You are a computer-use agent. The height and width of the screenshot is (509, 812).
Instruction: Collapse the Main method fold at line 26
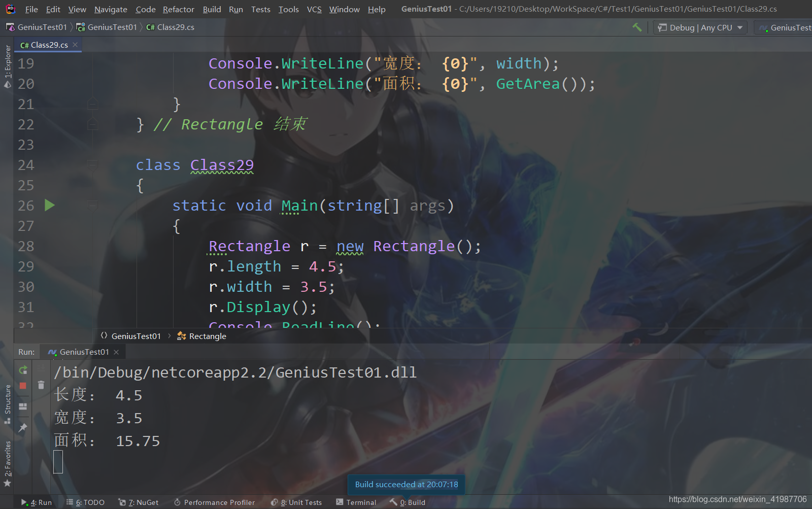92,206
